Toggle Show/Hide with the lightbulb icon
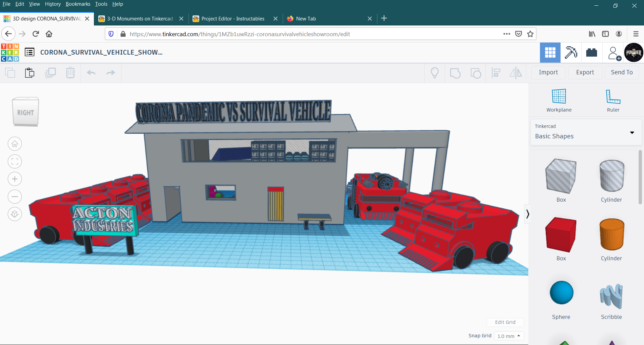 (x=435, y=73)
